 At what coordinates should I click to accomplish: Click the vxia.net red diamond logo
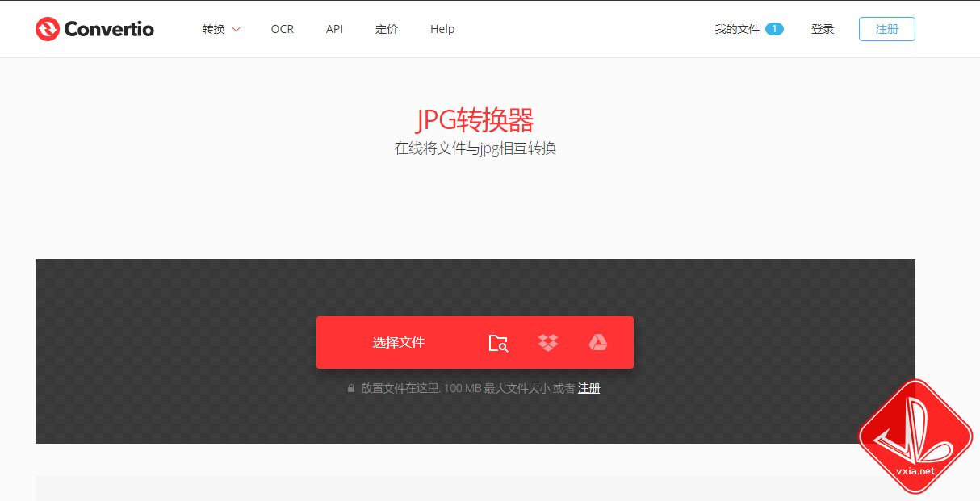[915, 436]
